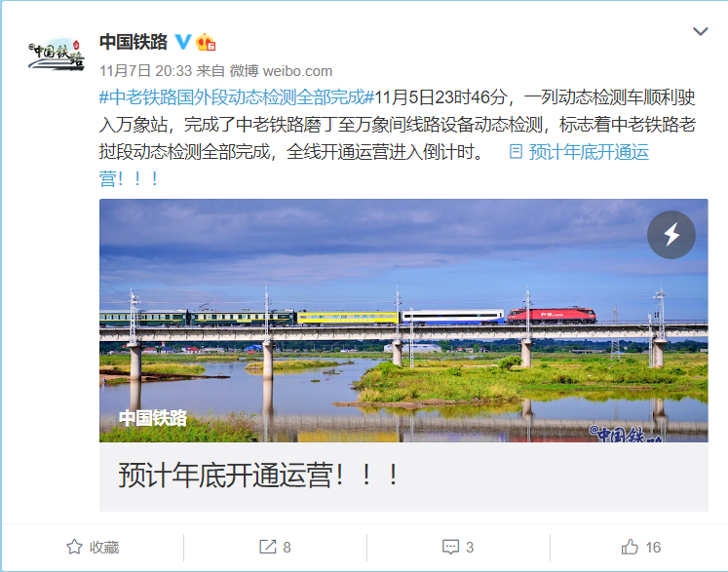728x572 pixels.
Task: Open the 中国铁路 profile avatar
Action: (x=57, y=55)
